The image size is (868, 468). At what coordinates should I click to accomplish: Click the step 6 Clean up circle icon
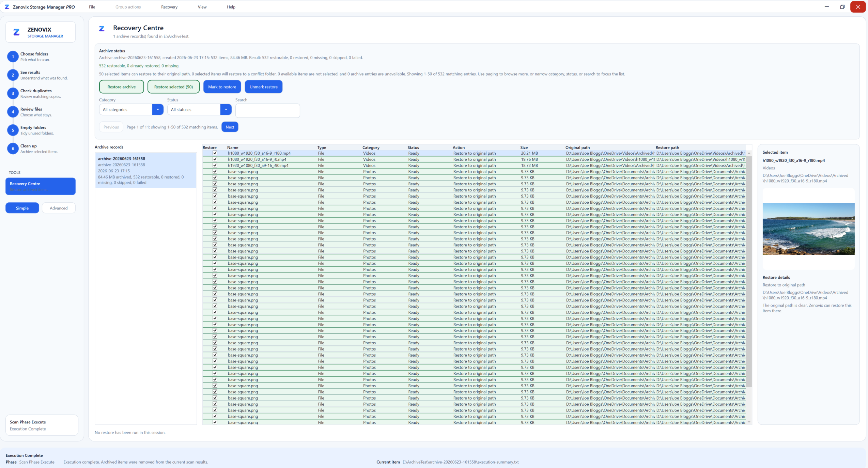(13, 149)
